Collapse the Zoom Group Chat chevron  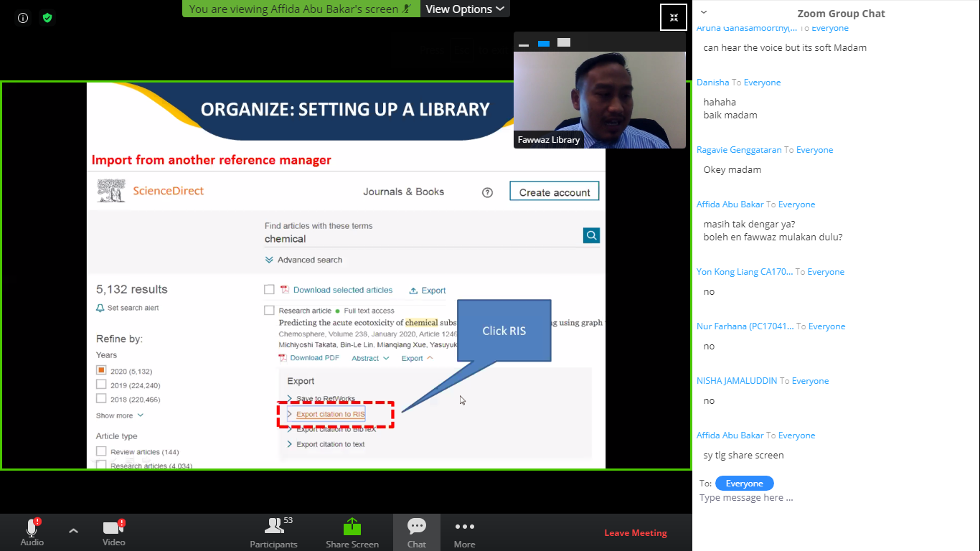click(x=704, y=12)
